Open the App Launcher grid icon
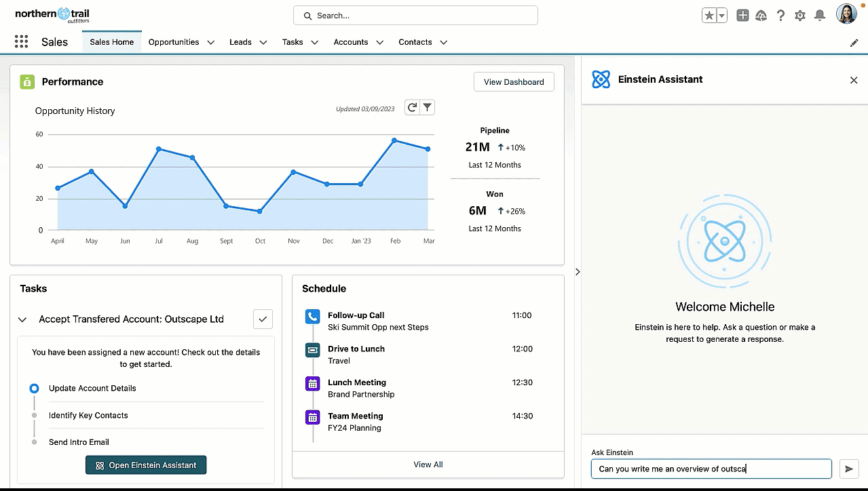Screen dimensions: 868x491 point(20,41)
